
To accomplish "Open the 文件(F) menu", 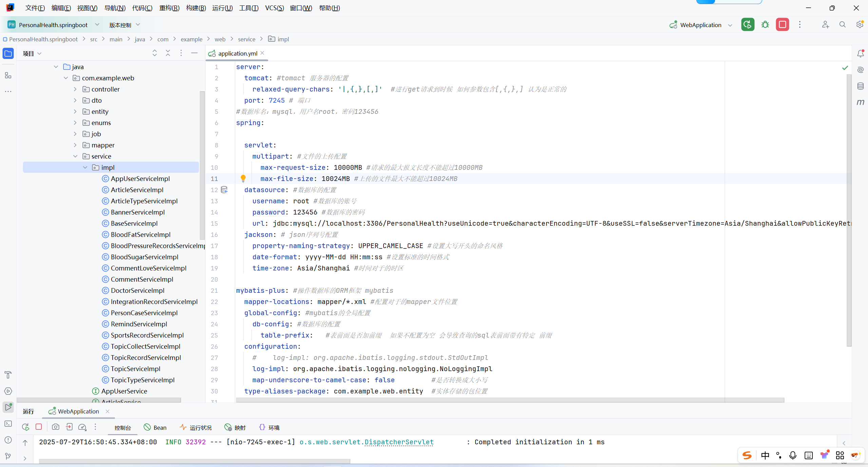I will (35, 8).
